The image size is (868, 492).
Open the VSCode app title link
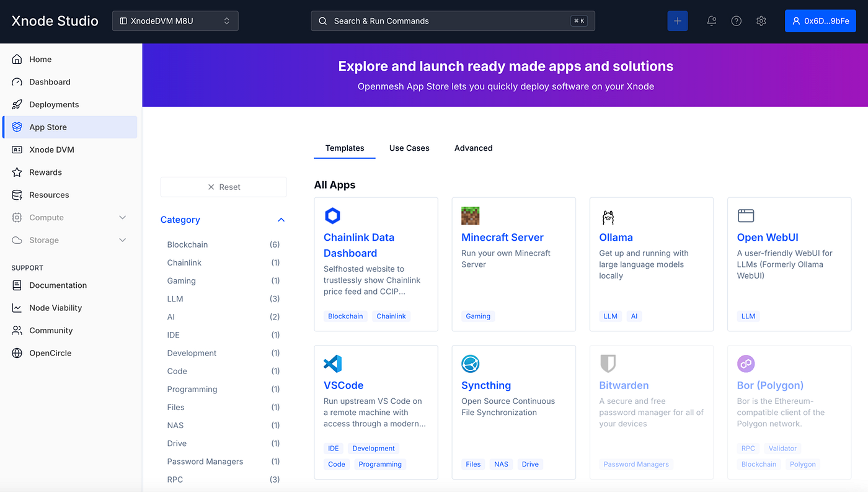coord(343,385)
